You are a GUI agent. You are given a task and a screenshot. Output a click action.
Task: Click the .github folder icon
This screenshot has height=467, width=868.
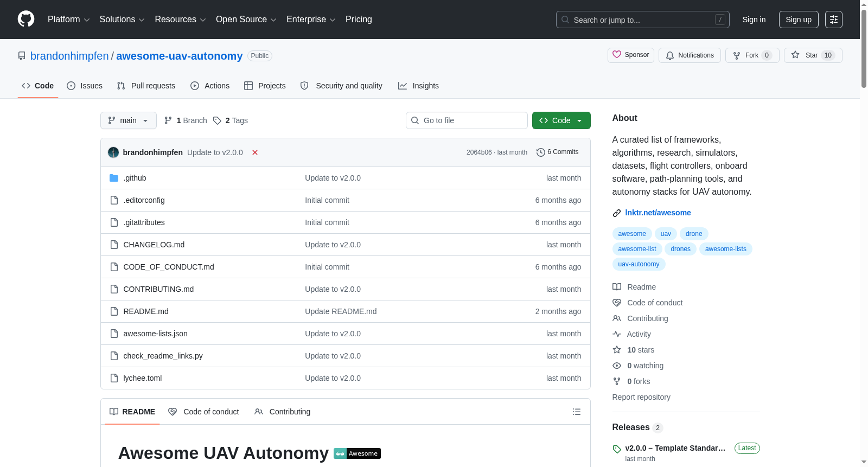point(114,178)
